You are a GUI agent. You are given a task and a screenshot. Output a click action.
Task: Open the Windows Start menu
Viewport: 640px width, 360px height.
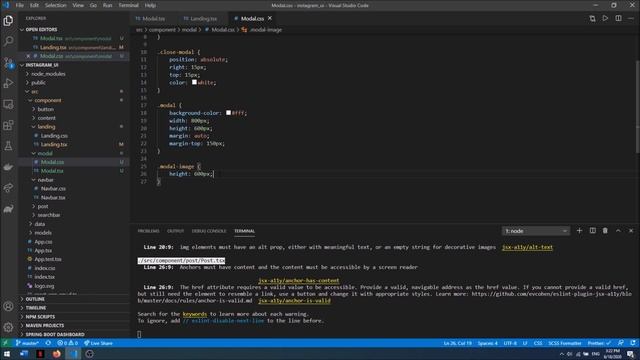pos(7,354)
